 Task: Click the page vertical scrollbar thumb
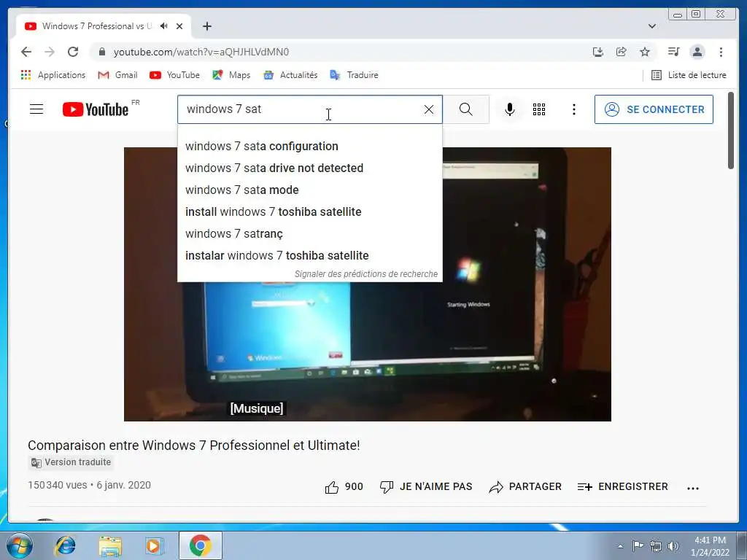point(731,131)
